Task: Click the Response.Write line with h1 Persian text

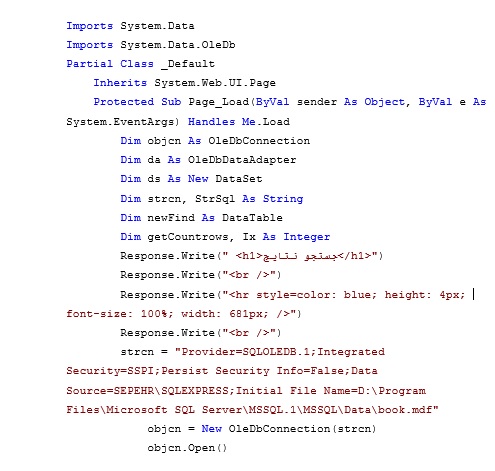Action: pyautogui.click(x=252, y=256)
